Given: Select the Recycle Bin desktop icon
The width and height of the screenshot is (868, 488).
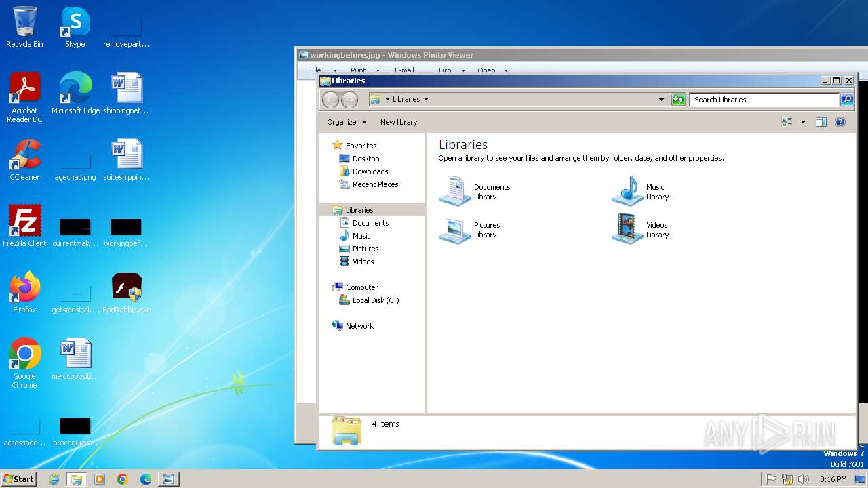Looking at the screenshot, I should tap(24, 28).
